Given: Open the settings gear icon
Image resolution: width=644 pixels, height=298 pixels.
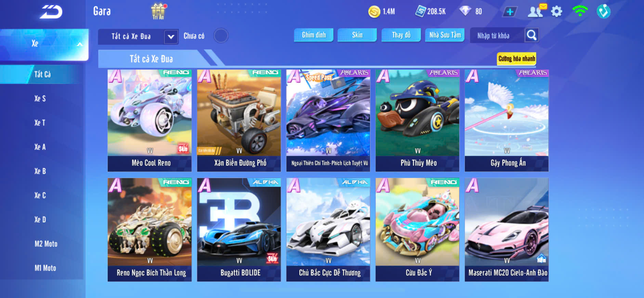Looking at the screenshot, I should point(556,12).
